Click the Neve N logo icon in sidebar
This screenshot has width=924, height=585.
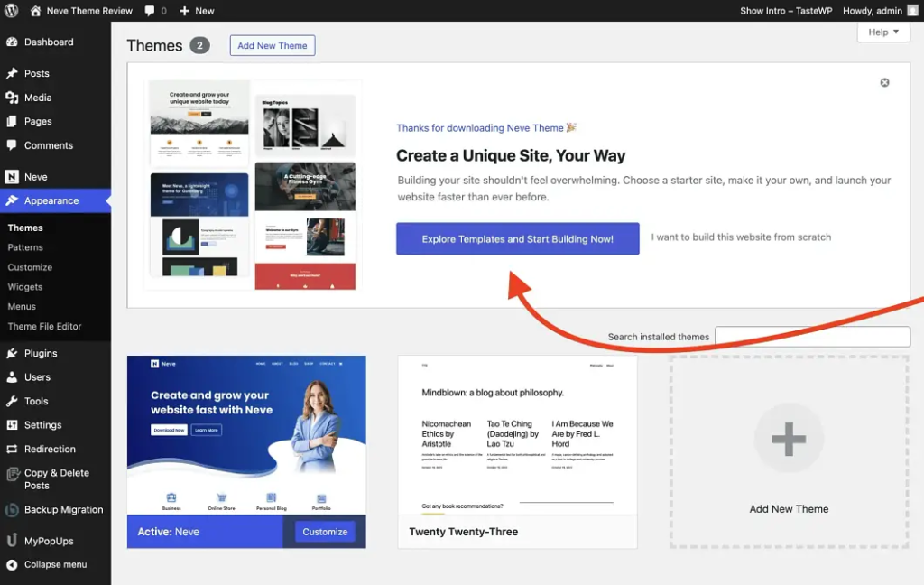11,176
